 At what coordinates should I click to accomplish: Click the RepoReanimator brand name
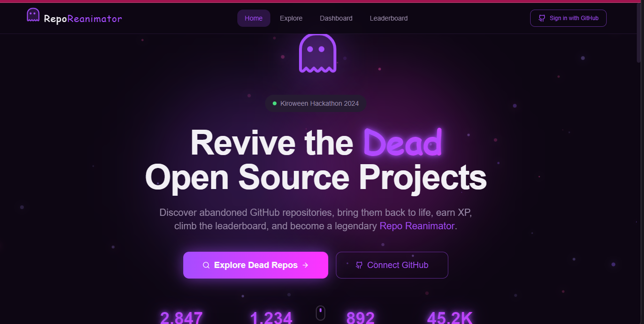click(x=83, y=19)
